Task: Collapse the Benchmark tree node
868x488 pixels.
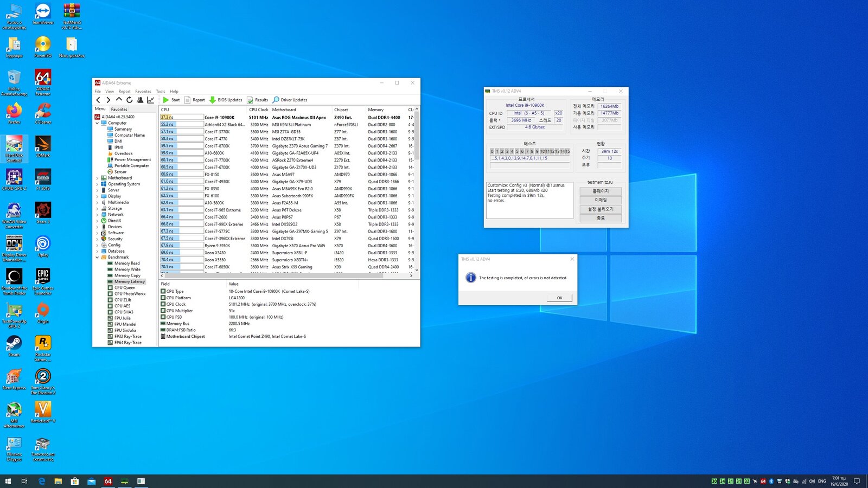Action: coord(98,257)
